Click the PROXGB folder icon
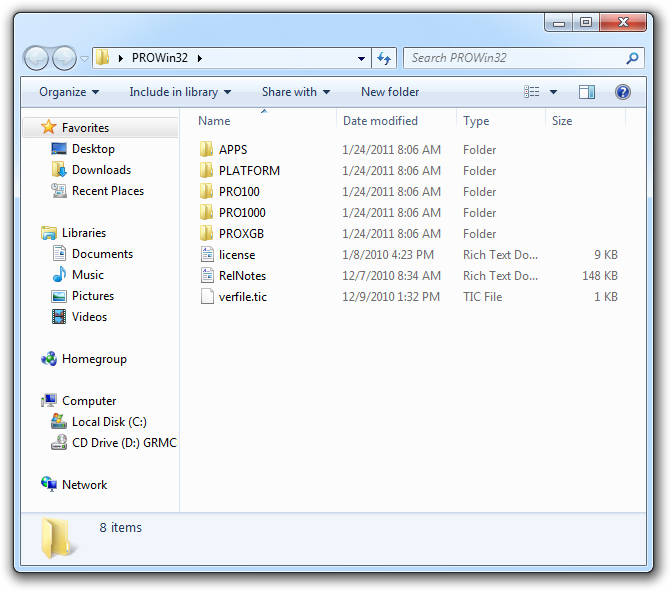Screen dimensions: 672x592 207,233
